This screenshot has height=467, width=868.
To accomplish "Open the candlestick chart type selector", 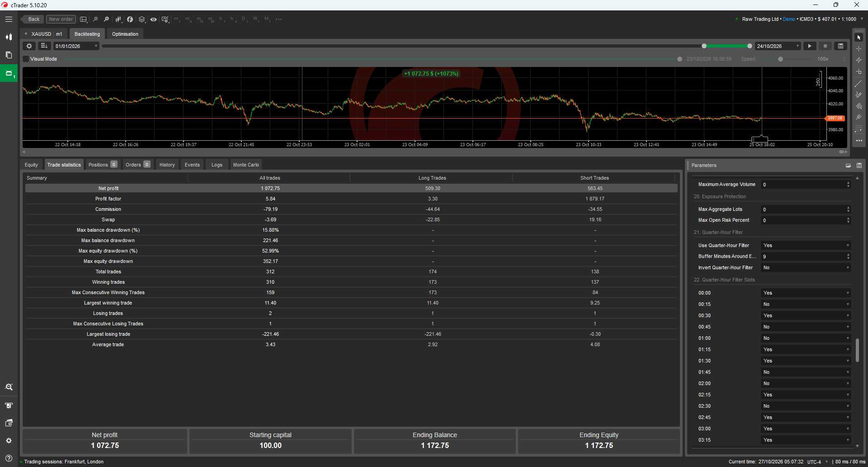I will pos(118,19).
